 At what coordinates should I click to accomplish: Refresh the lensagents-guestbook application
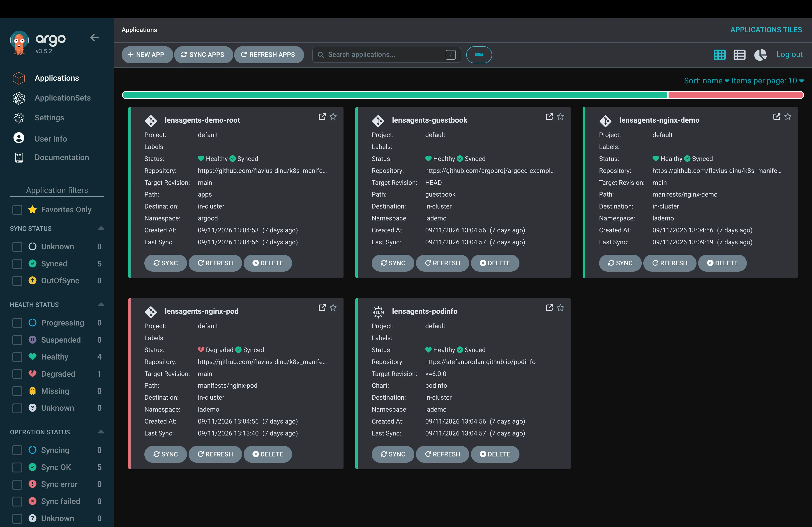[442, 263]
